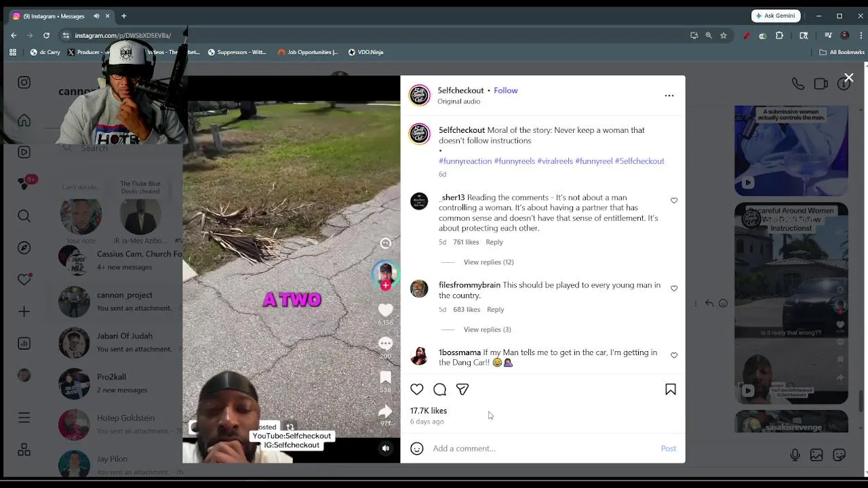Attach image in message composer
The height and width of the screenshot is (488, 868).
[816, 455]
